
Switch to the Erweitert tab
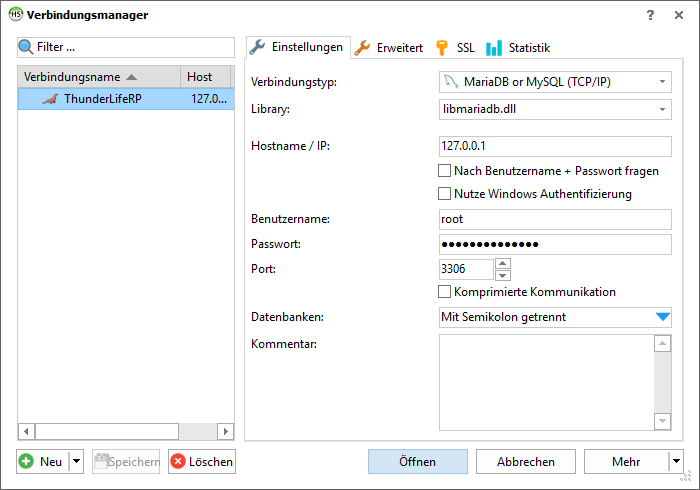(x=389, y=47)
